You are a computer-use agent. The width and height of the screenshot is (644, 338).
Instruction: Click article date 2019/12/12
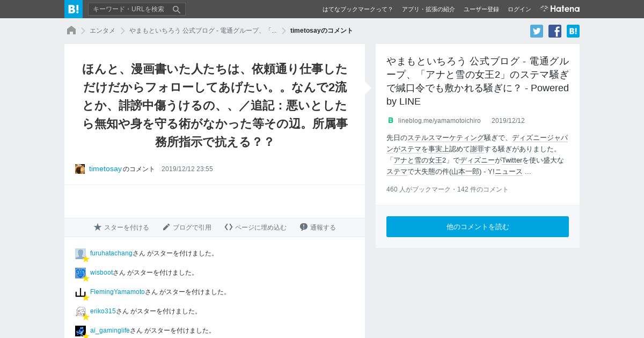pos(508,121)
